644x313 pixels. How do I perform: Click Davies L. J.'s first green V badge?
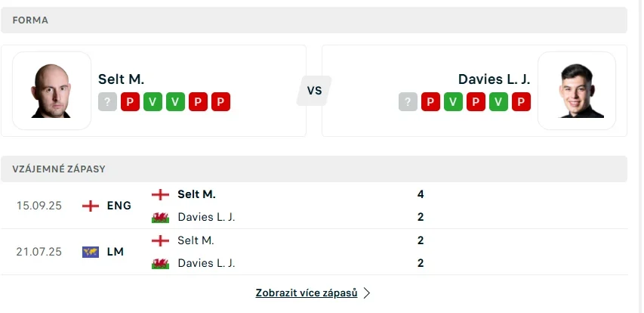454,102
